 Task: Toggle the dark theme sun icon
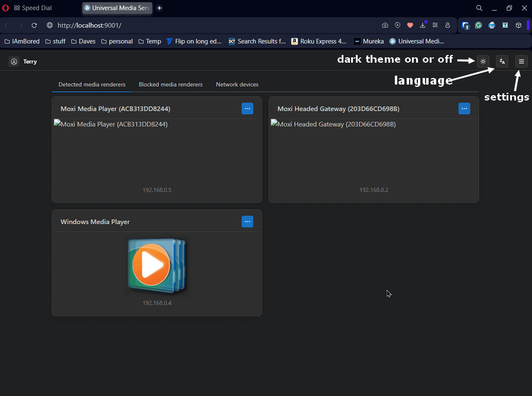pos(483,61)
